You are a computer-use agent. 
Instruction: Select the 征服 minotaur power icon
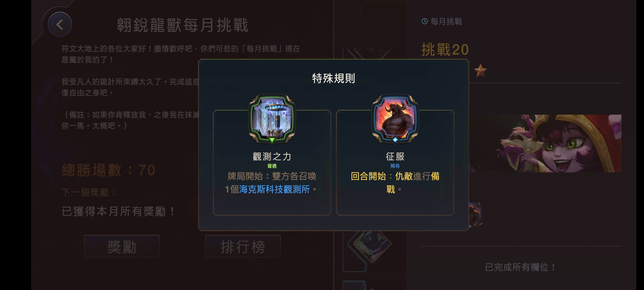[395, 118]
